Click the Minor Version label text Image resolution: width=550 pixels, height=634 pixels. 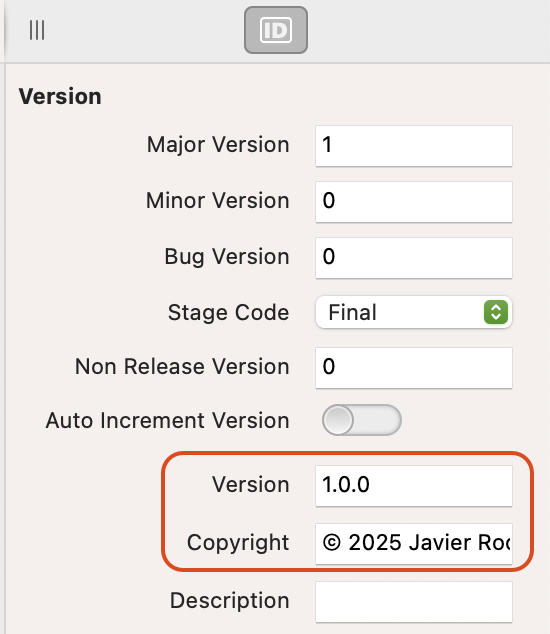point(218,201)
